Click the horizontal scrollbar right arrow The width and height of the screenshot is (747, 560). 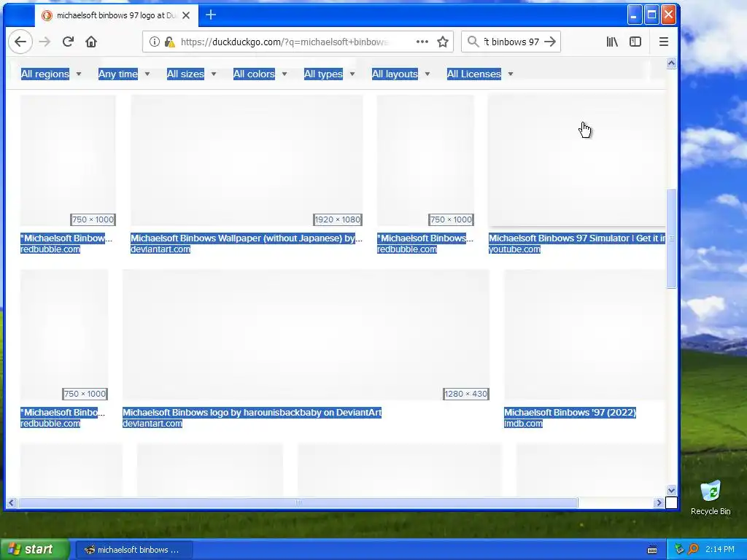coord(659,502)
